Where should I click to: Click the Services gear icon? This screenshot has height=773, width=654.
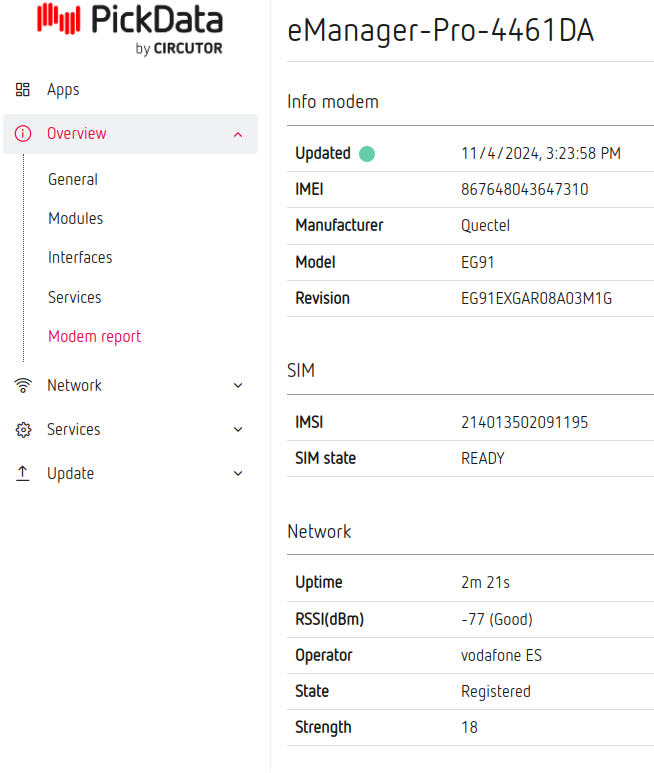point(23,430)
